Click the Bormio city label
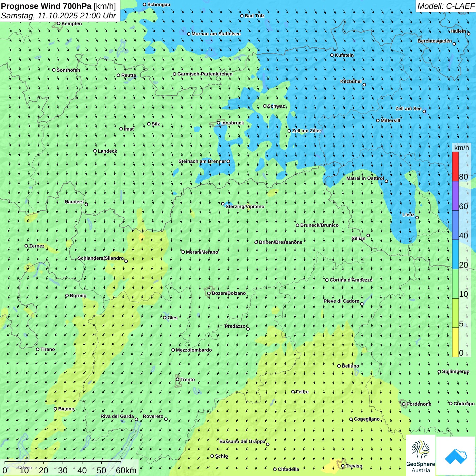476x476 pixels. tap(78, 295)
